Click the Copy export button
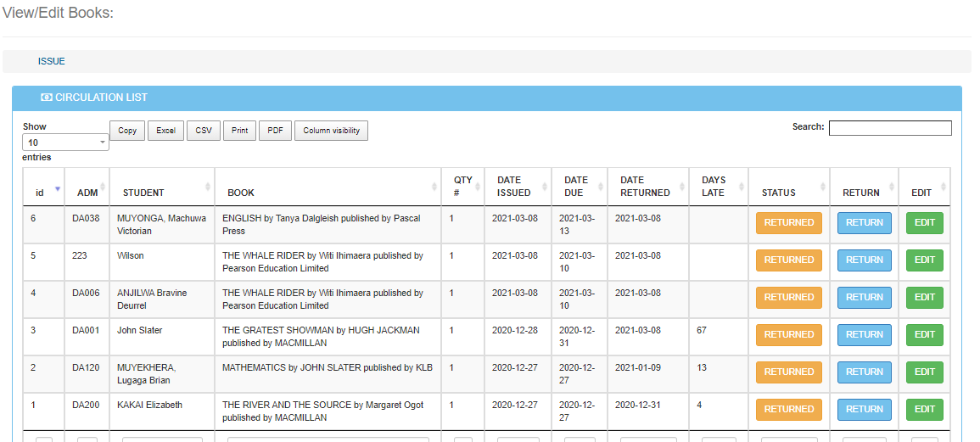 click(127, 131)
